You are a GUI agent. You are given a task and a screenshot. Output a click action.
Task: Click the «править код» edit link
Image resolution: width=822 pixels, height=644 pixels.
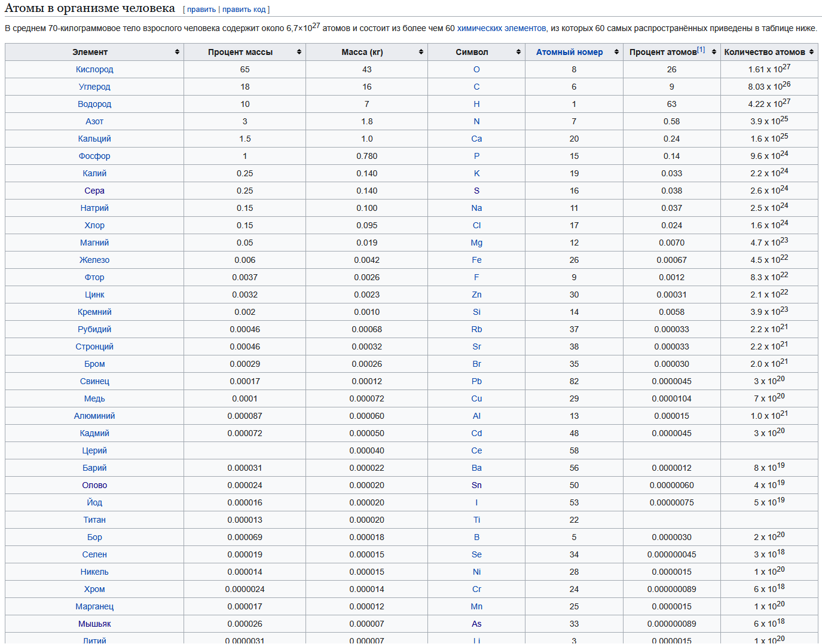point(244,10)
